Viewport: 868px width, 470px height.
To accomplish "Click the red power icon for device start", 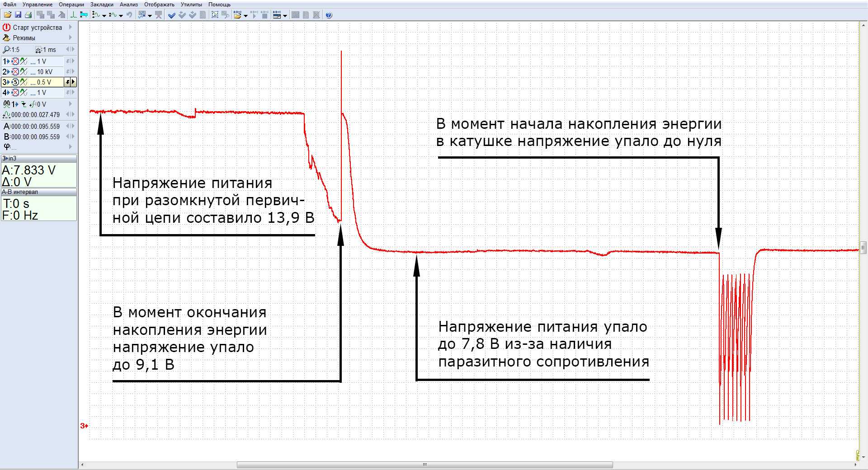I will [6, 28].
